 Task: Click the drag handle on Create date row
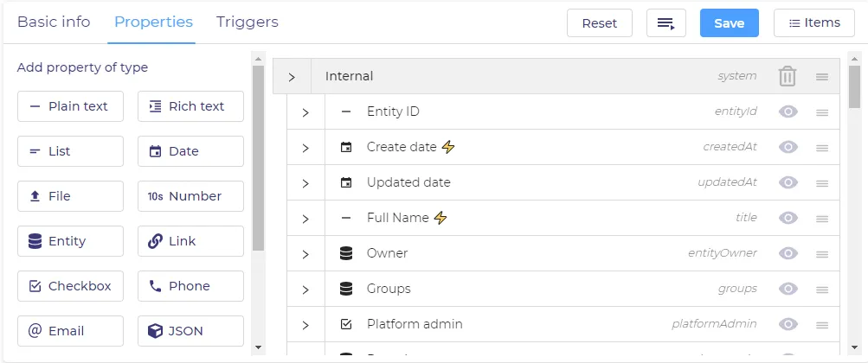click(822, 148)
